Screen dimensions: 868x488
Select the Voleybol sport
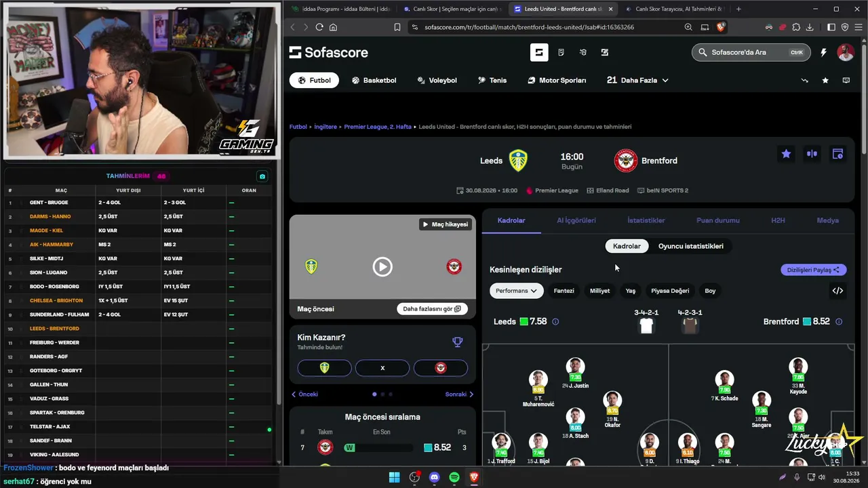[x=437, y=80]
